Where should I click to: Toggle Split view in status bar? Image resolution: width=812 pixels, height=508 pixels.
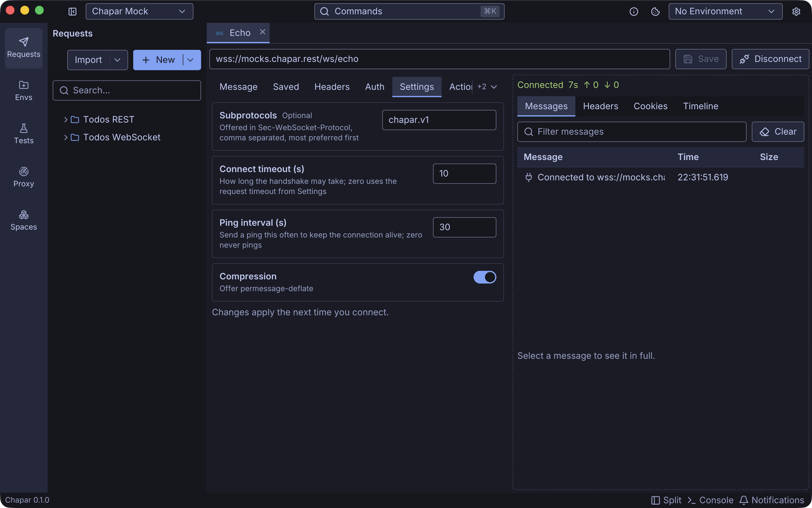coord(666,500)
